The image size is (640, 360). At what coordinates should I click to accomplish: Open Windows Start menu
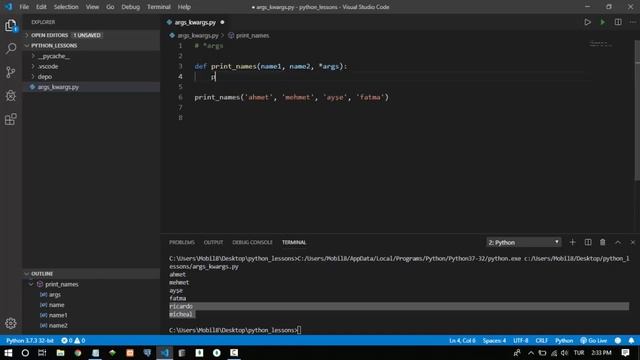coord(8,353)
